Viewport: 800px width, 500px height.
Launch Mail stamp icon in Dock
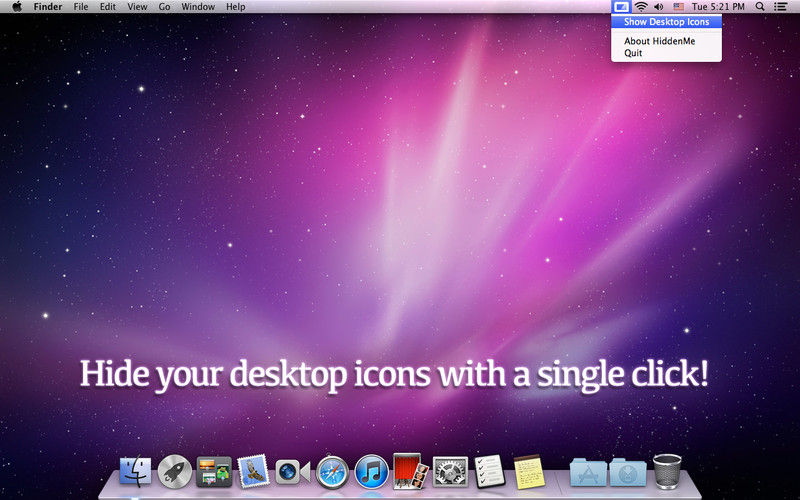click(x=253, y=470)
